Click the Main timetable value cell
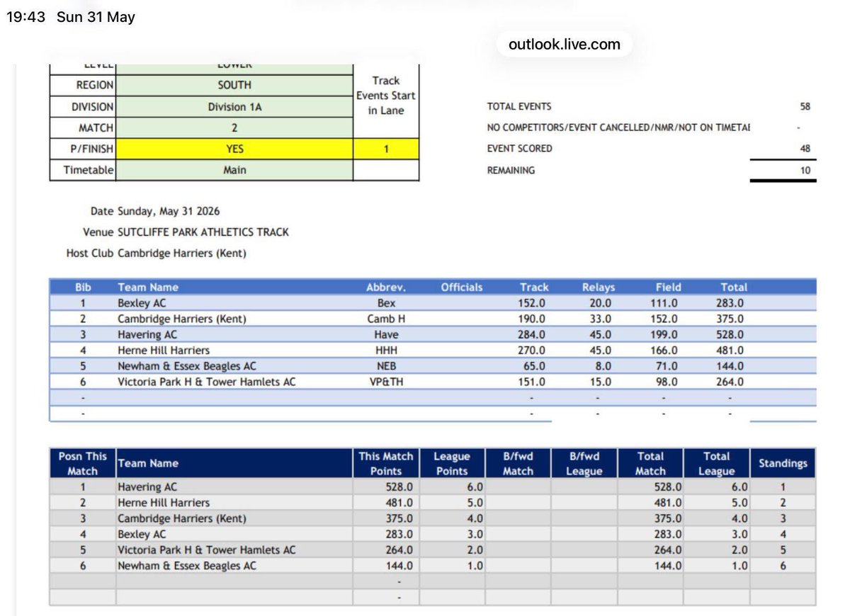This screenshot has width=850, height=616. point(234,171)
